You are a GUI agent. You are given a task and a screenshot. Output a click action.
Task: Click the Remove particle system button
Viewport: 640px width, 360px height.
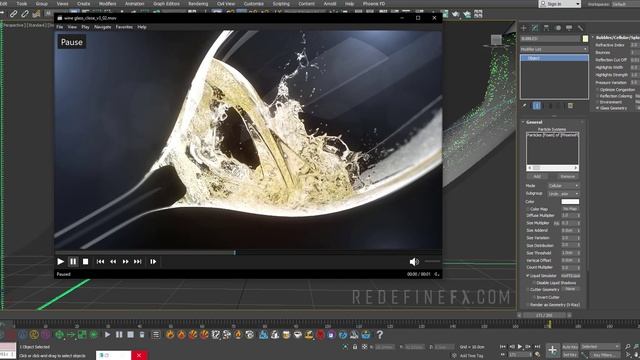tap(567, 176)
